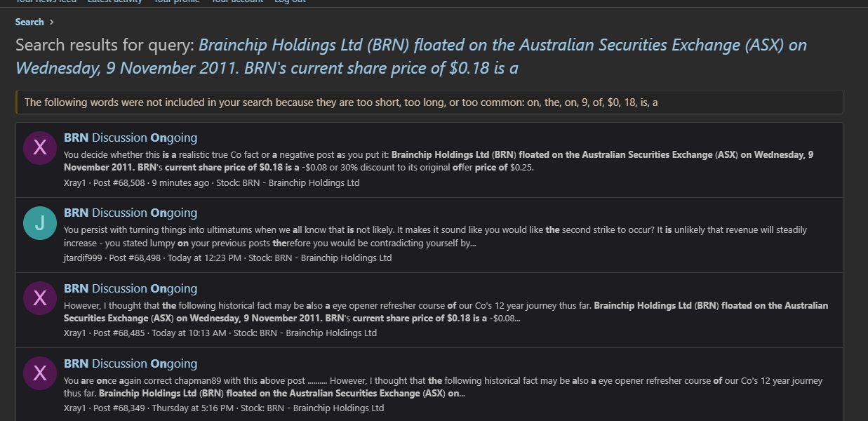This screenshot has height=421, width=868.
Task: Select the X avatar beside post #68,349
Action: (40, 373)
